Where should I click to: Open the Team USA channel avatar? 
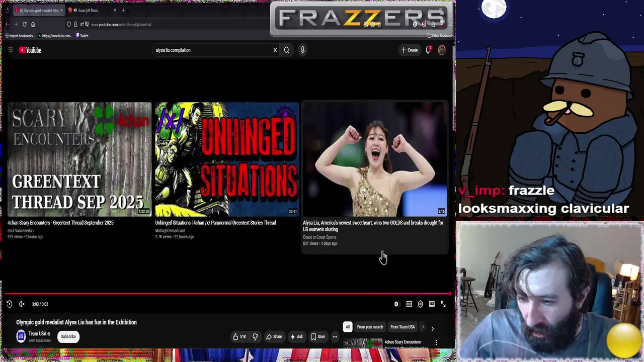[x=21, y=336]
